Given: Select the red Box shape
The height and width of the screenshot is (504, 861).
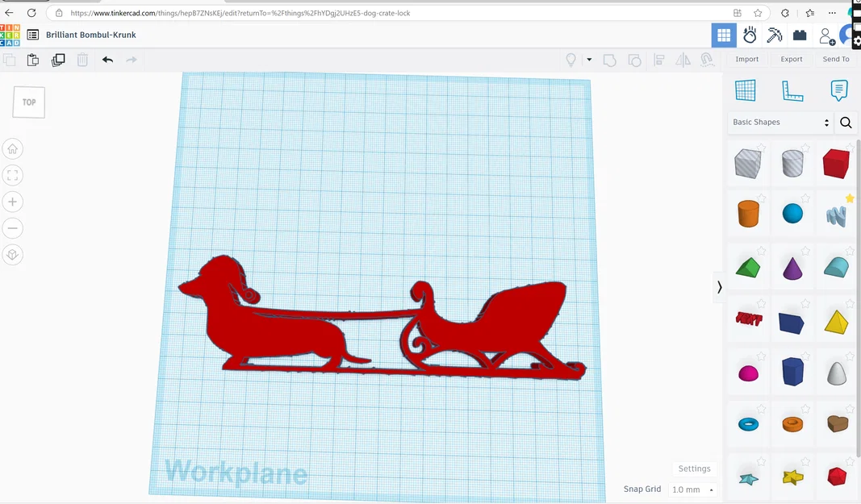Looking at the screenshot, I should click(836, 163).
